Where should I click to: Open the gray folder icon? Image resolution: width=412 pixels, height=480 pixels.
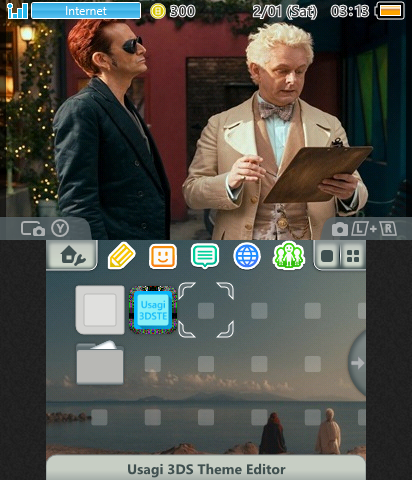pyautogui.click(x=100, y=362)
